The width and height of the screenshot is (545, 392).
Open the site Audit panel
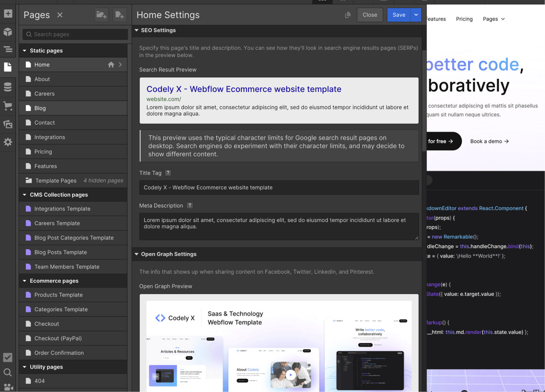click(x=8, y=357)
